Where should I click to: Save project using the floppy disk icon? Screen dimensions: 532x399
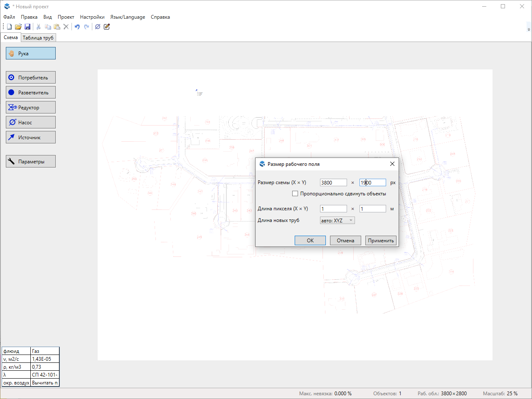(27, 27)
